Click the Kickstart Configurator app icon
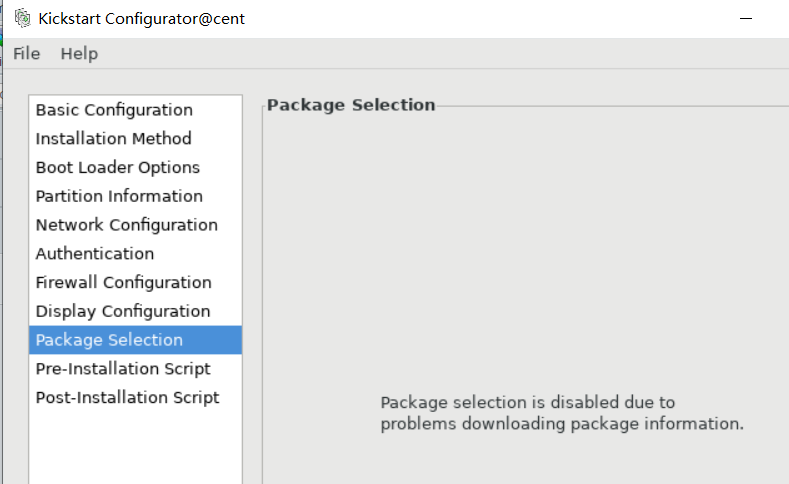Viewport: 789px width, 484px height. (22, 18)
